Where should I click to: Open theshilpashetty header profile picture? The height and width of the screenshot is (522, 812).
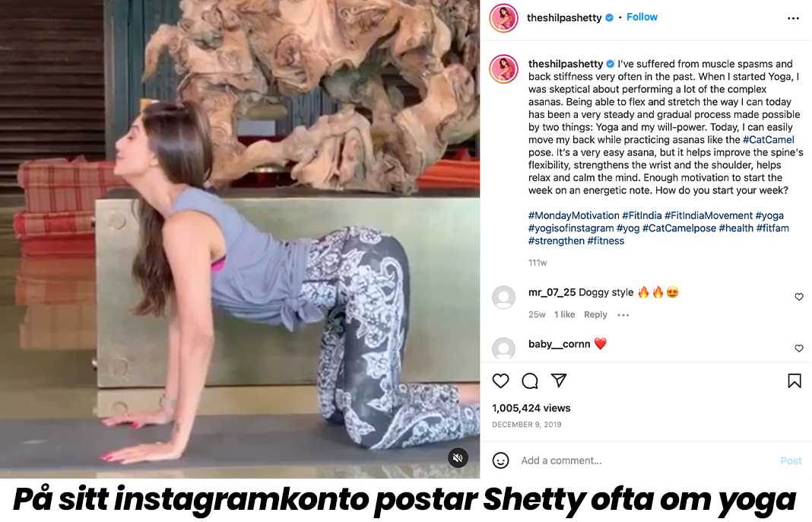click(x=503, y=18)
